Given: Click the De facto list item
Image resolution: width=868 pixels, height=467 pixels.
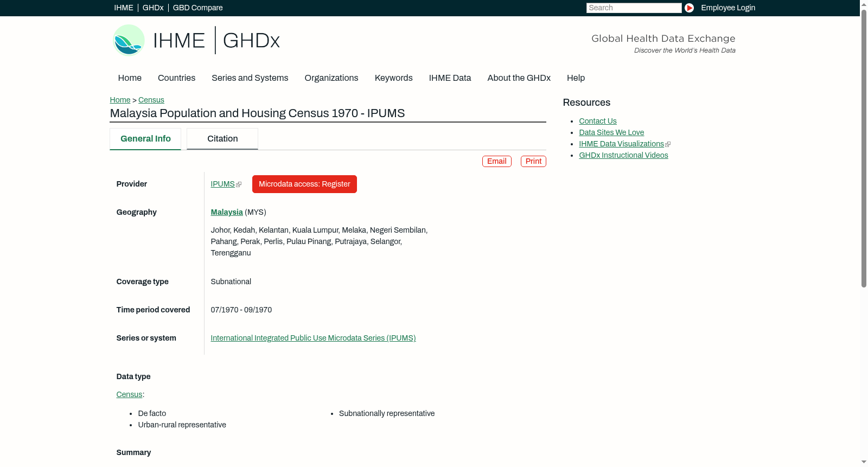Looking at the screenshot, I should coord(152,414).
